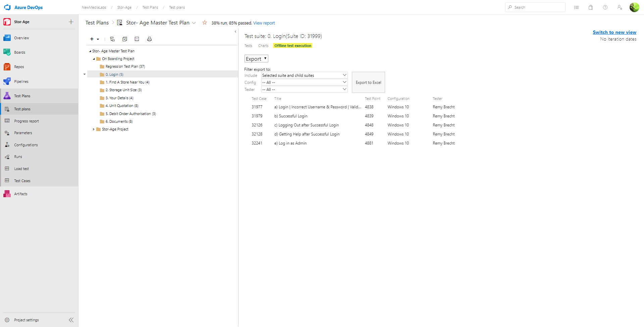Click the Title column header
Viewport: 644px width, 327px height.
pos(278,99)
